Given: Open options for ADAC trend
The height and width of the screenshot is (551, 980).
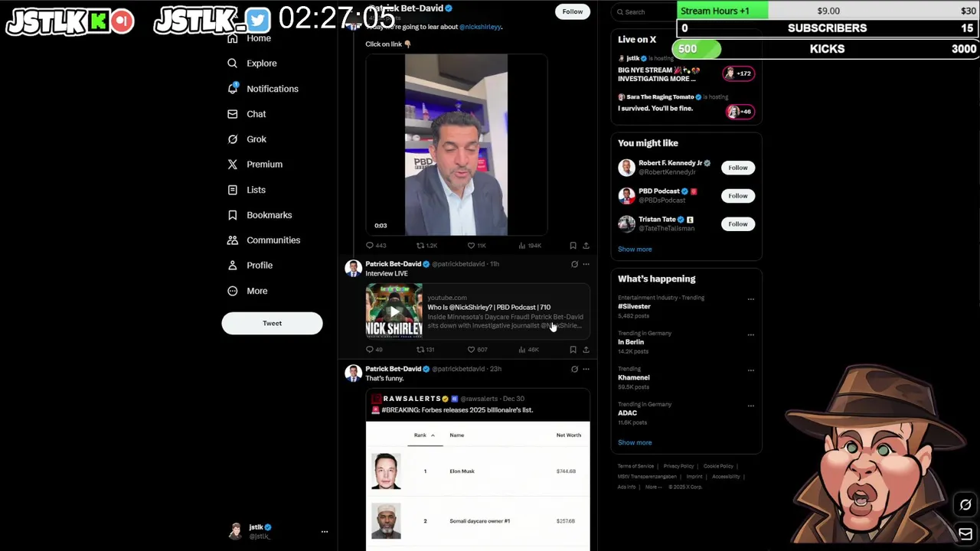Looking at the screenshot, I should pyautogui.click(x=750, y=406).
